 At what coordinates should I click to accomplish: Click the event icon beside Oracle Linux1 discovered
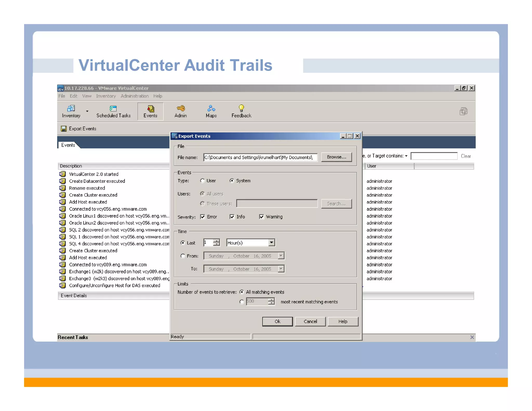(x=62, y=216)
